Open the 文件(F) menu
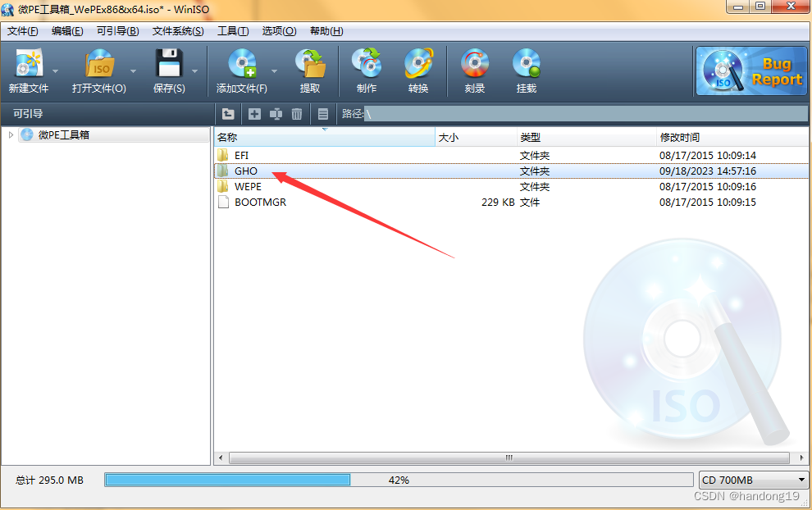This screenshot has height=510, width=812. tap(22, 31)
